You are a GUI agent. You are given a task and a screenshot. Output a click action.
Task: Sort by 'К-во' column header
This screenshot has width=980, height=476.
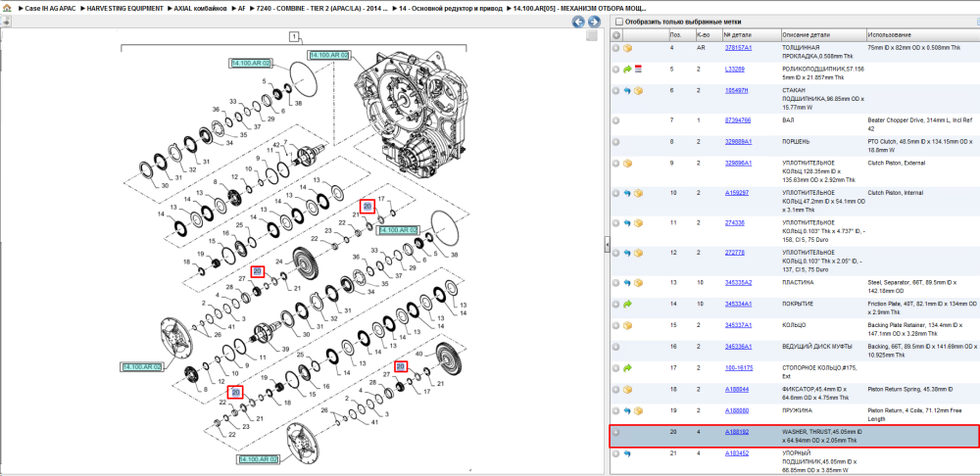[x=709, y=35]
